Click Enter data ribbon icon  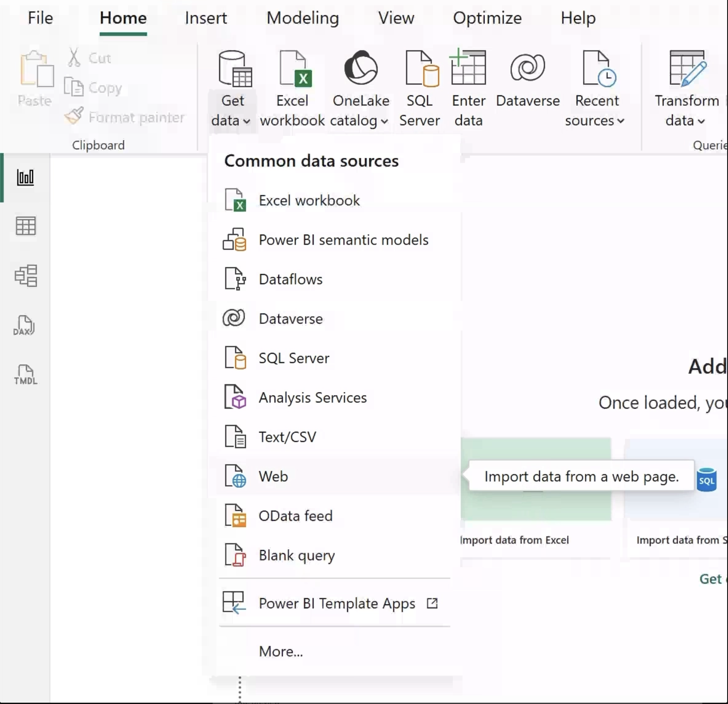coord(468,67)
